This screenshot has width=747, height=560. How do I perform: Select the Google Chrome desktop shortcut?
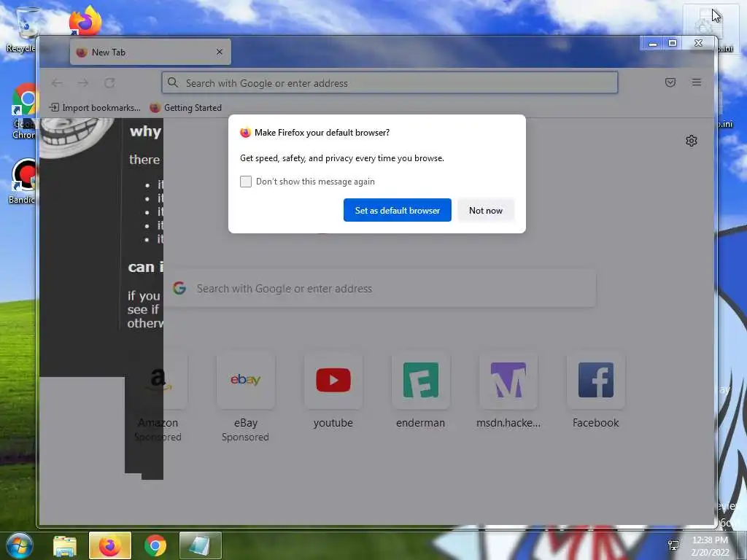(x=24, y=112)
